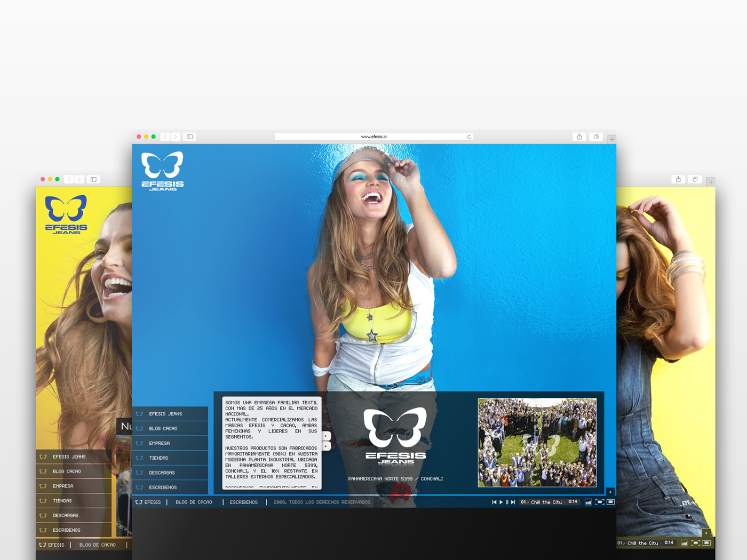The width and height of the screenshot is (747, 560).
Task: Click the forward arrow in front Safari window
Action: pyautogui.click(x=175, y=137)
